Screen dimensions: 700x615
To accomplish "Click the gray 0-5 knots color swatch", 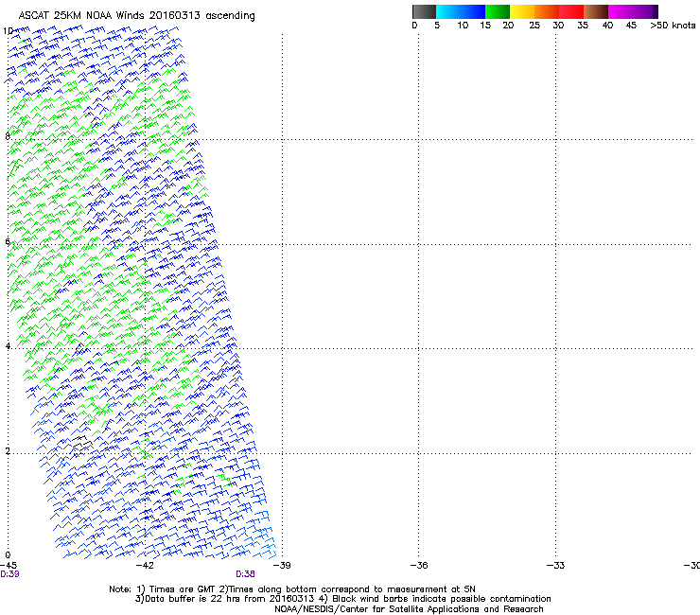I will 424,11.
